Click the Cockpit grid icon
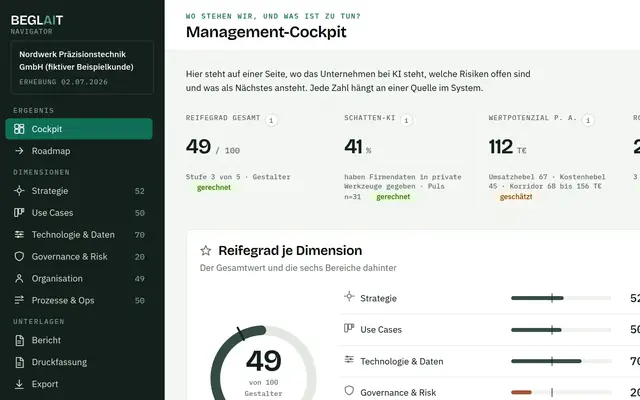The width and height of the screenshot is (640, 400). click(19, 129)
